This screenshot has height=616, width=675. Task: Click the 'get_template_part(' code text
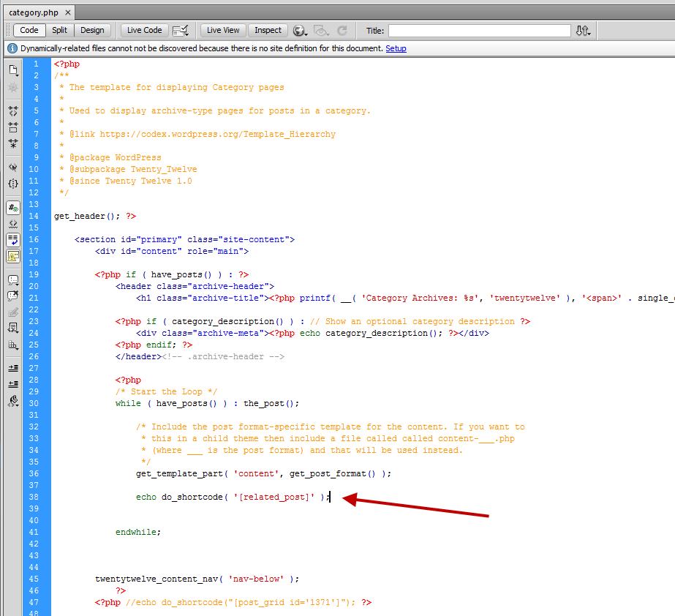point(181,473)
